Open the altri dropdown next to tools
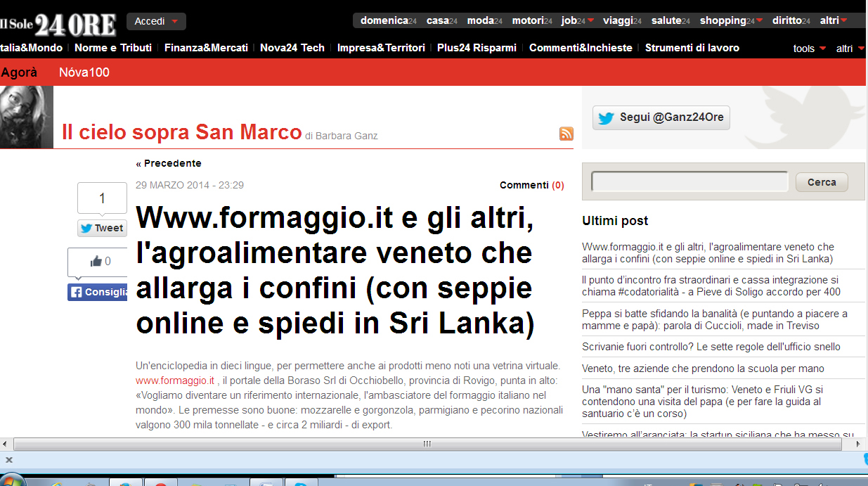 849,49
